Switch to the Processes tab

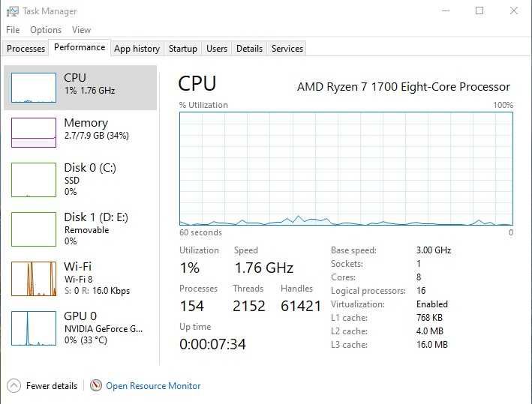tap(26, 49)
